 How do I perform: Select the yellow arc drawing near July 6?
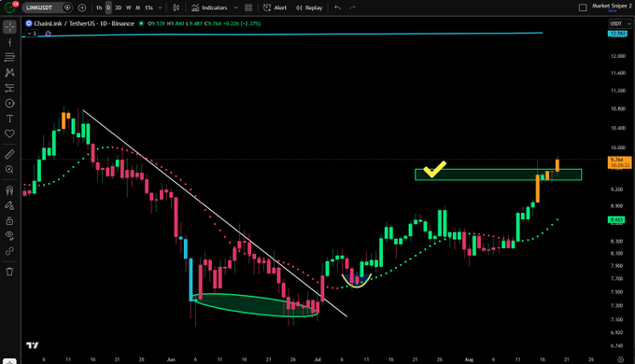[357, 281]
